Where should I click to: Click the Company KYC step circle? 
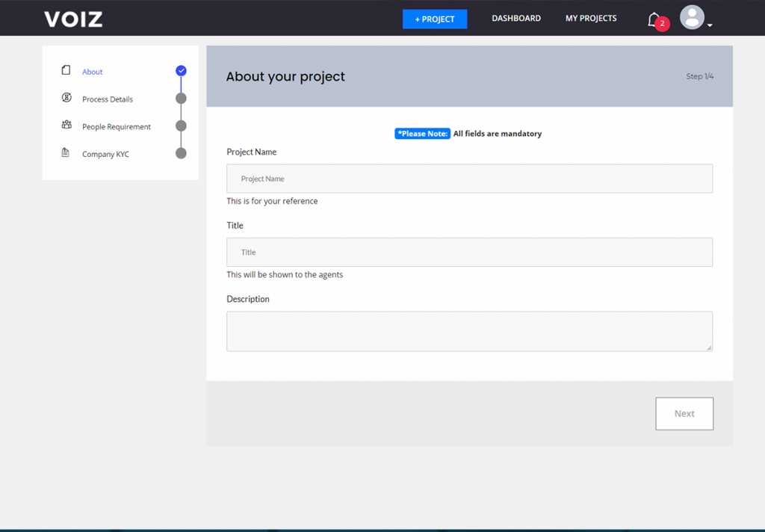(x=181, y=153)
